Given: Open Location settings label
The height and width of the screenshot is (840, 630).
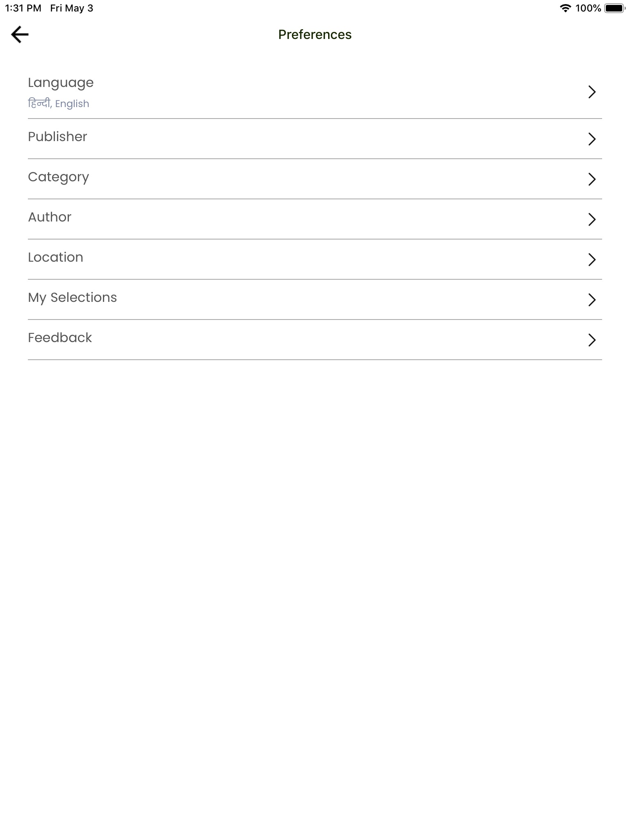Looking at the screenshot, I should pyautogui.click(x=55, y=257).
